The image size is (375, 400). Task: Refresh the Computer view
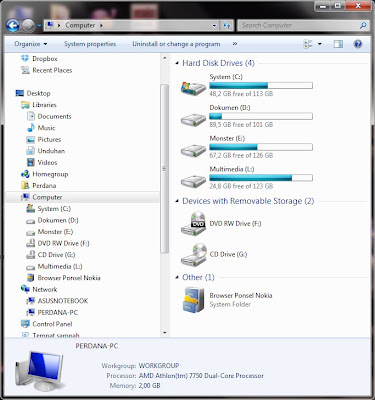[227, 25]
